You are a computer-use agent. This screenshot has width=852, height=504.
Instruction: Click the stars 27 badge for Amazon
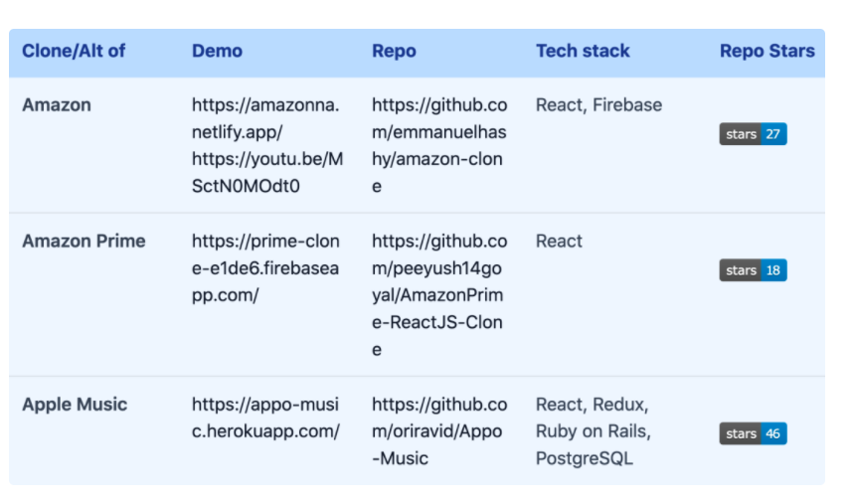click(x=753, y=134)
